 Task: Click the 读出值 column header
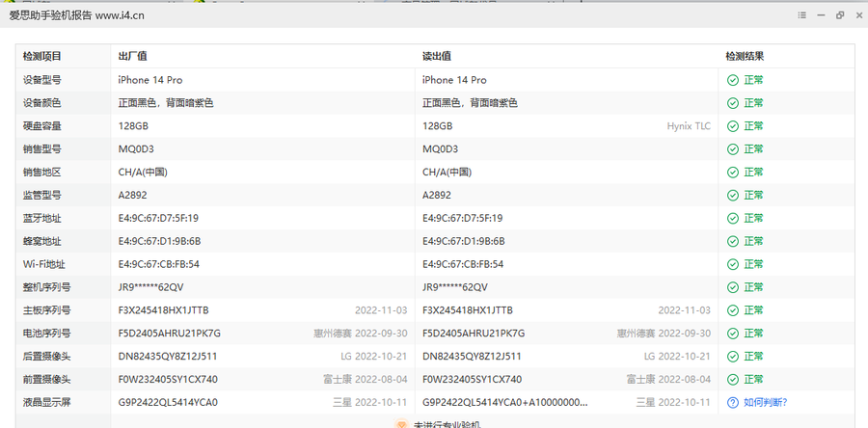click(437, 57)
